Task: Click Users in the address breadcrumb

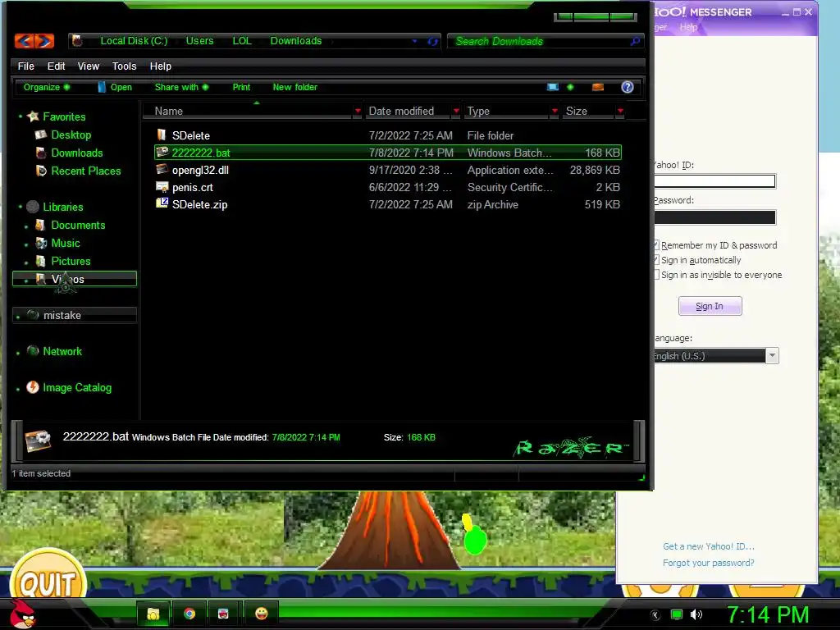Action: [x=199, y=41]
